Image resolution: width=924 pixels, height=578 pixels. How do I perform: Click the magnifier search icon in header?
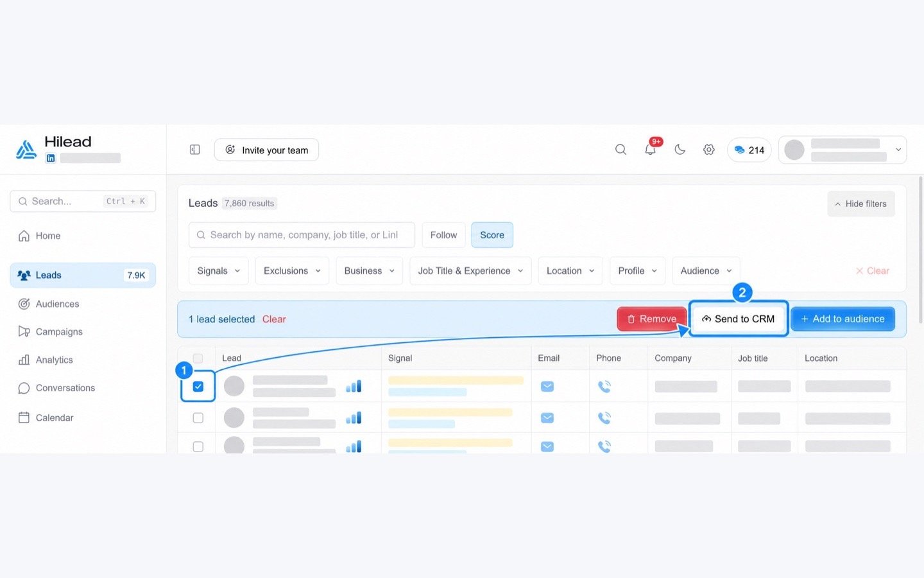coord(620,150)
